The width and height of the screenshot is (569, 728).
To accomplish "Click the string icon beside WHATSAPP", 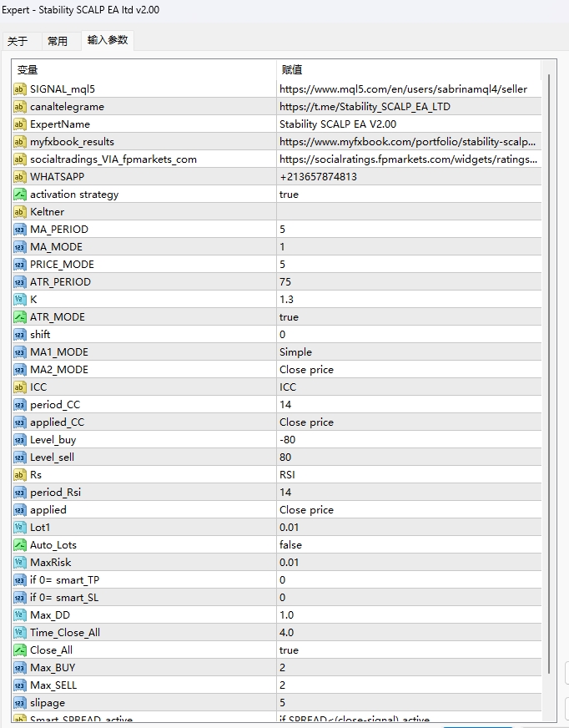I will [20, 177].
